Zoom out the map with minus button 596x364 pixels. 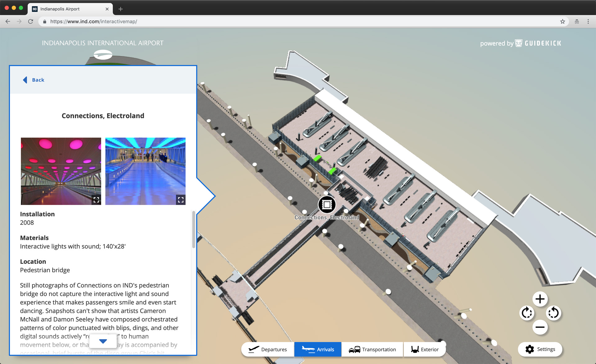[x=540, y=327]
